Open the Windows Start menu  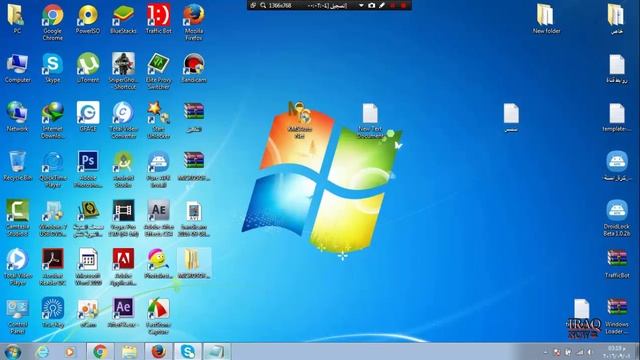(13, 351)
